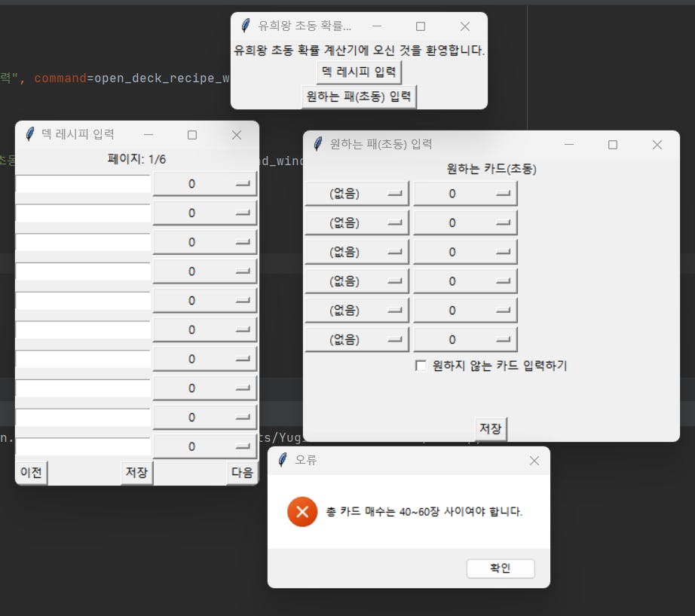Click welcome text in 유희왕 초동 확률 window
The width and height of the screenshot is (695, 616).
[x=359, y=50]
